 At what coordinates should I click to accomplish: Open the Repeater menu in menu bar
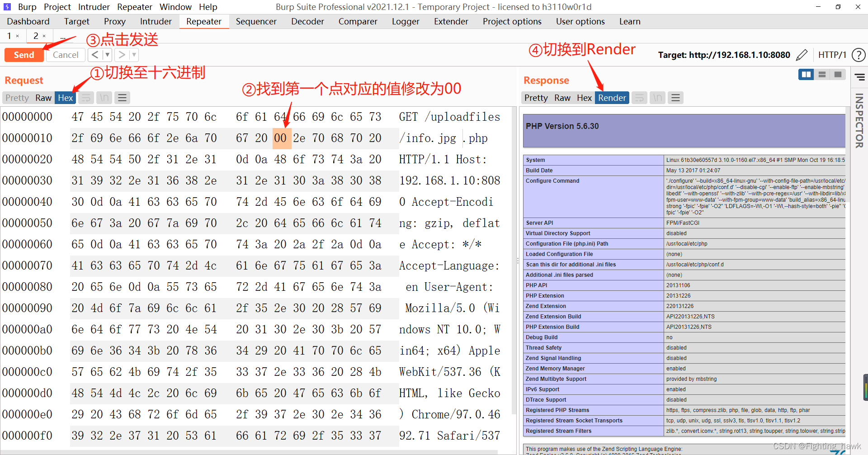pos(135,7)
